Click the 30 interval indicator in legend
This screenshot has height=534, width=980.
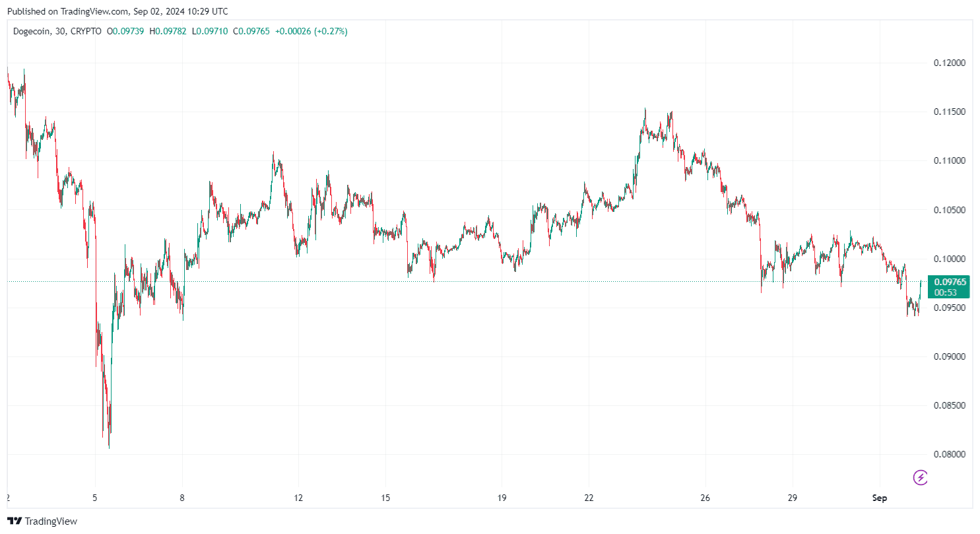point(60,31)
